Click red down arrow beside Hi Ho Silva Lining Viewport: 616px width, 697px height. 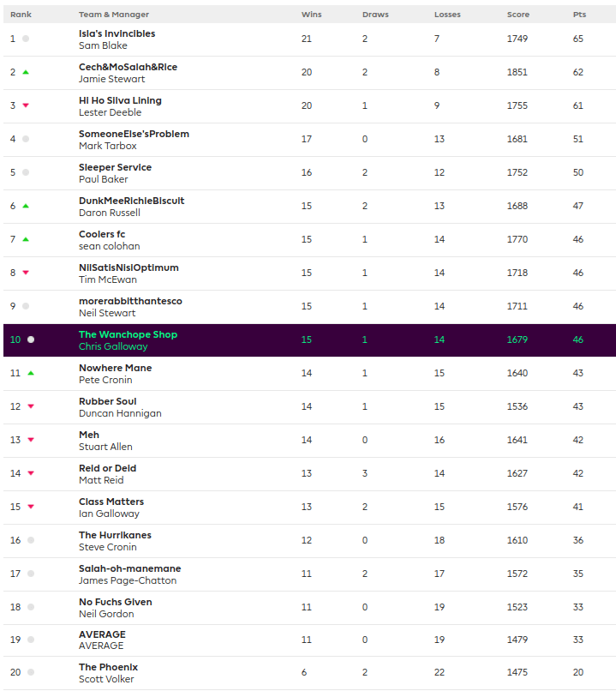pyautogui.click(x=26, y=105)
